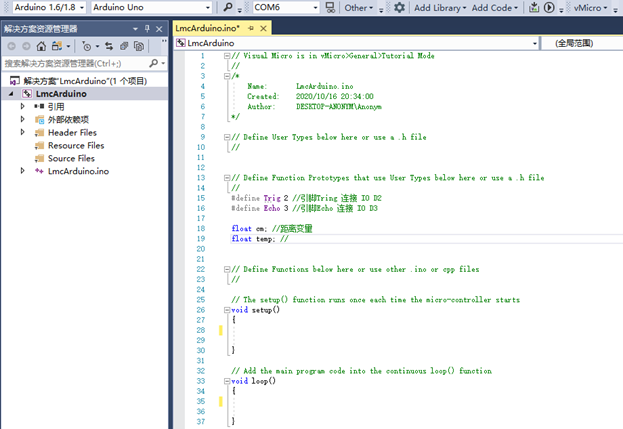Open the LmcArduino project scope dropdown

coord(535,43)
